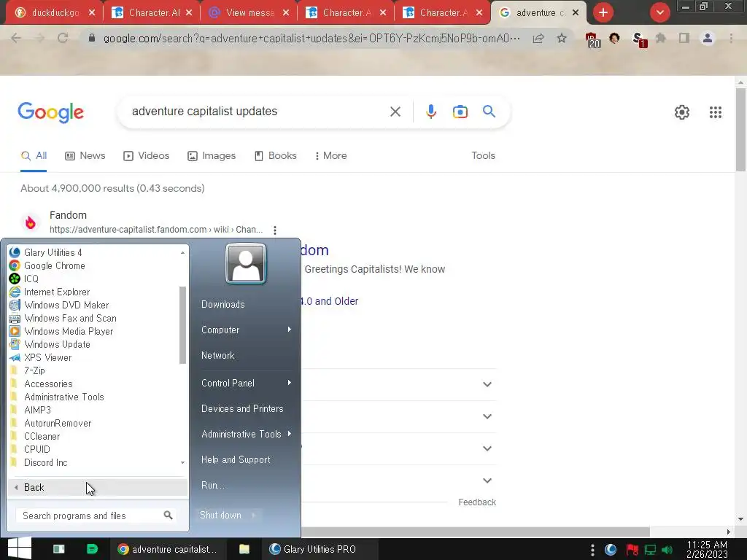Expand the fourth People also ask question
Screen dimensions: 747x560
[487, 481]
